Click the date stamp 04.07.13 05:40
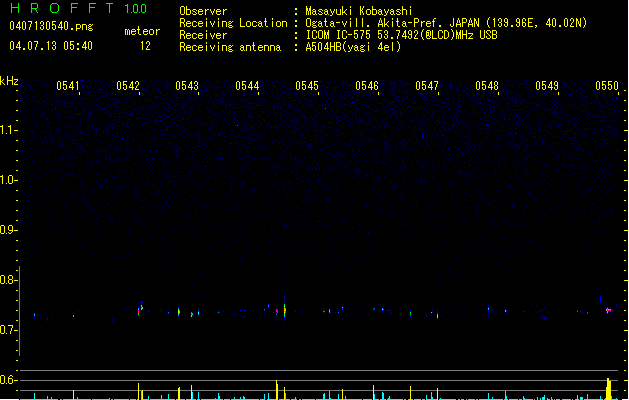The width and height of the screenshot is (629, 400). point(51,46)
